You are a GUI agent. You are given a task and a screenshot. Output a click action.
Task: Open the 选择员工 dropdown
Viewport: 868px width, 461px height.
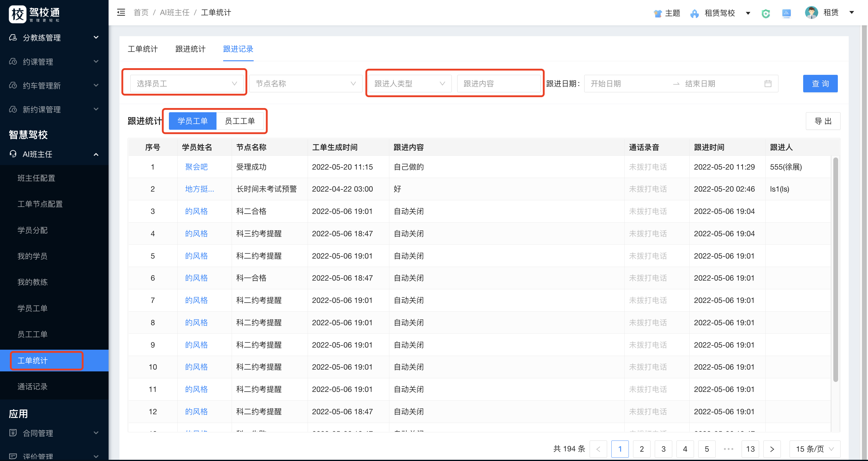[x=187, y=84]
